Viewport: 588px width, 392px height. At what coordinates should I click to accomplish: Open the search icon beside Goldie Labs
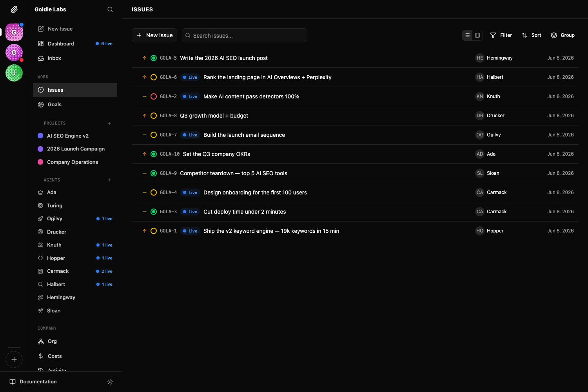[110, 9]
